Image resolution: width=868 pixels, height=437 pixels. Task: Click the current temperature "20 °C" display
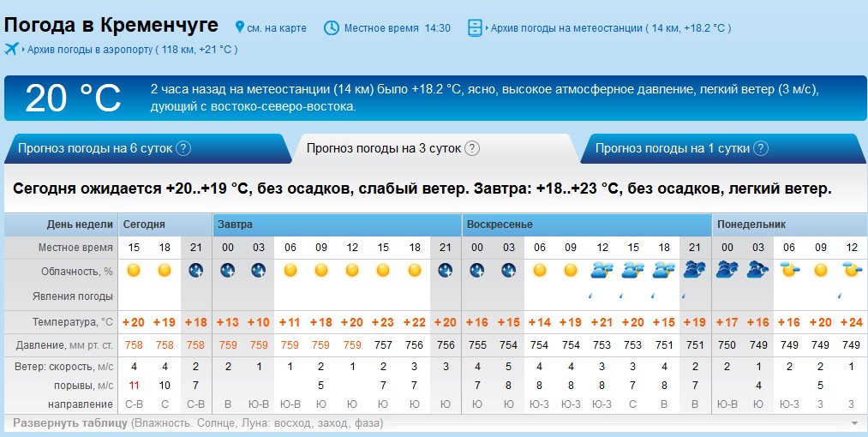click(73, 99)
